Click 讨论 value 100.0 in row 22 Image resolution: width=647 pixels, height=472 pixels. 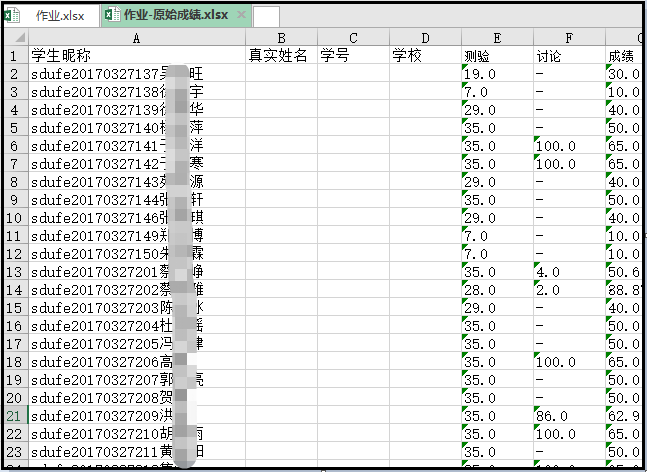[x=569, y=434]
